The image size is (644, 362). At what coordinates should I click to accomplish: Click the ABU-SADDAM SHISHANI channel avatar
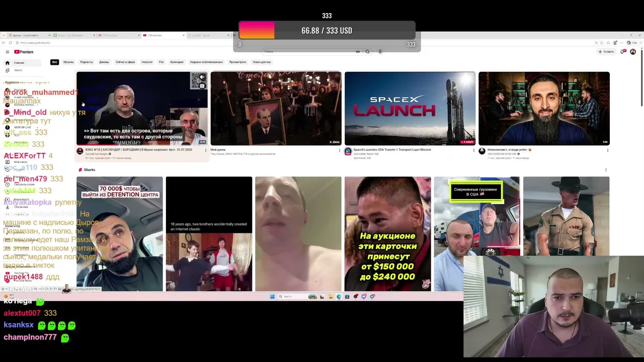(x=482, y=151)
